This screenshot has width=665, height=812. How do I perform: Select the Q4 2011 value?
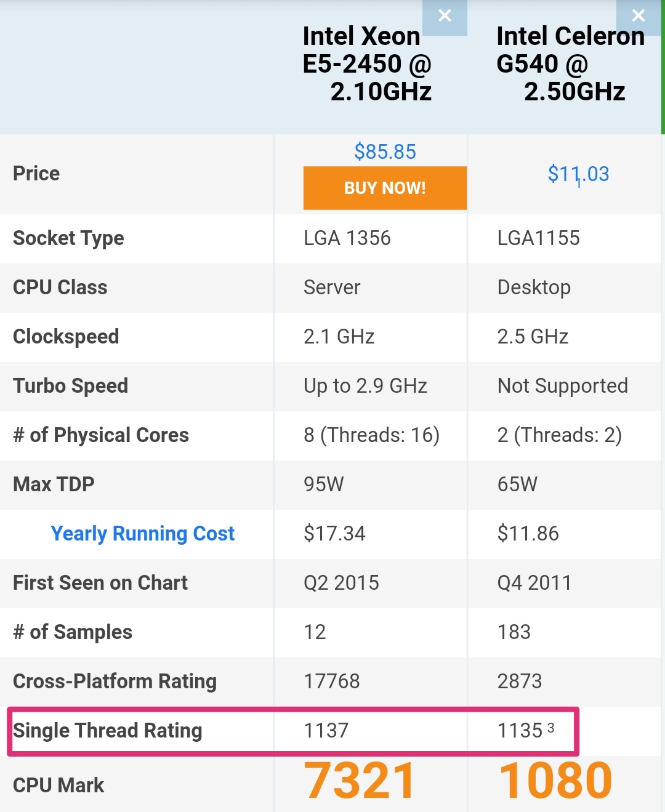534,583
